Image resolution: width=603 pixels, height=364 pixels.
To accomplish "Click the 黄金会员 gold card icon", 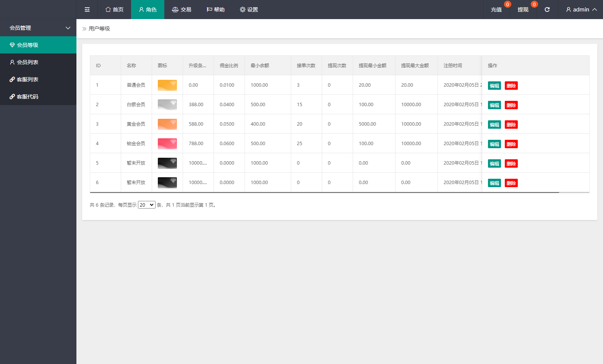I will click(x=167, y=124).
